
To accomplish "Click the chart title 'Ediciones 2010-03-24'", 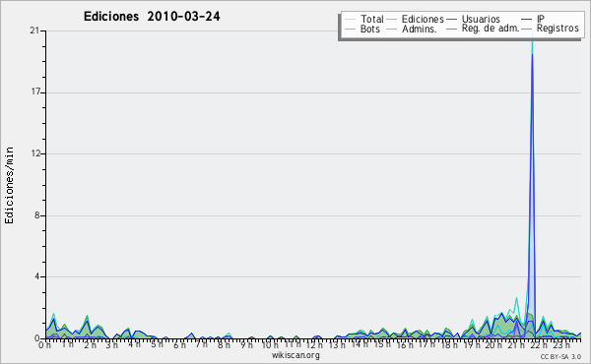I will point(152,17).
